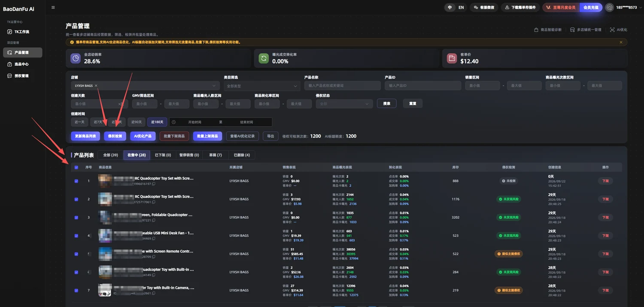Open the 侵权状态 dropdown
This screenshot has width=644, height=307.
coord(344,104)
